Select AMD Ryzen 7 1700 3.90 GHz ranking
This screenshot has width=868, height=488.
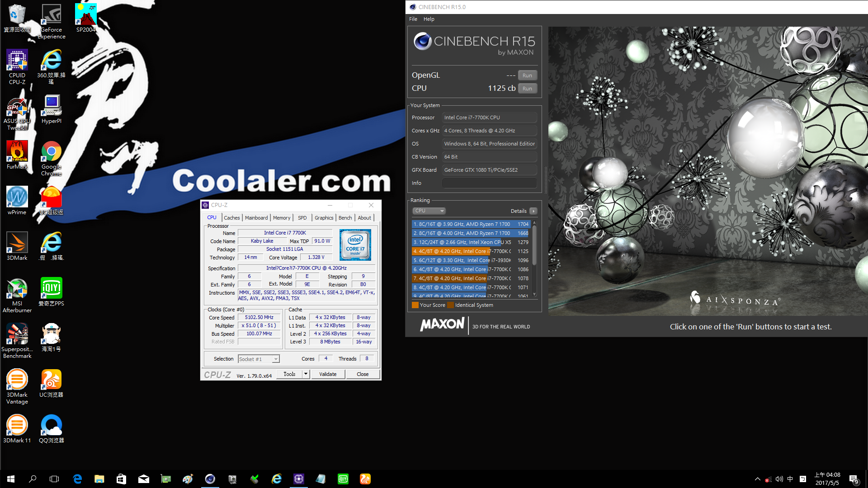click(471, 224)
